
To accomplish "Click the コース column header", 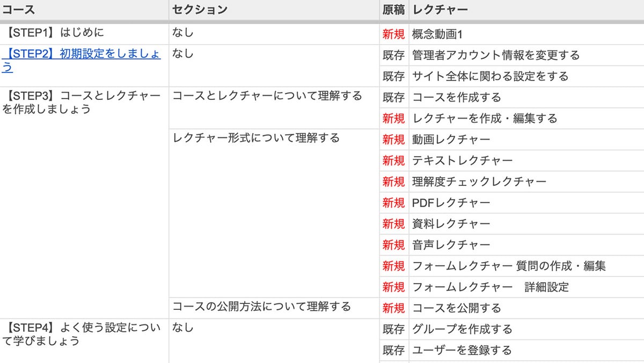I will [x=84, y=10].
